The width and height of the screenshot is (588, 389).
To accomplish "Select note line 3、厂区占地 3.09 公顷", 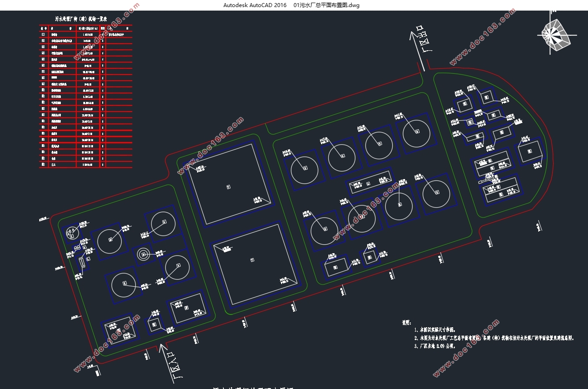I will point(435,346).
